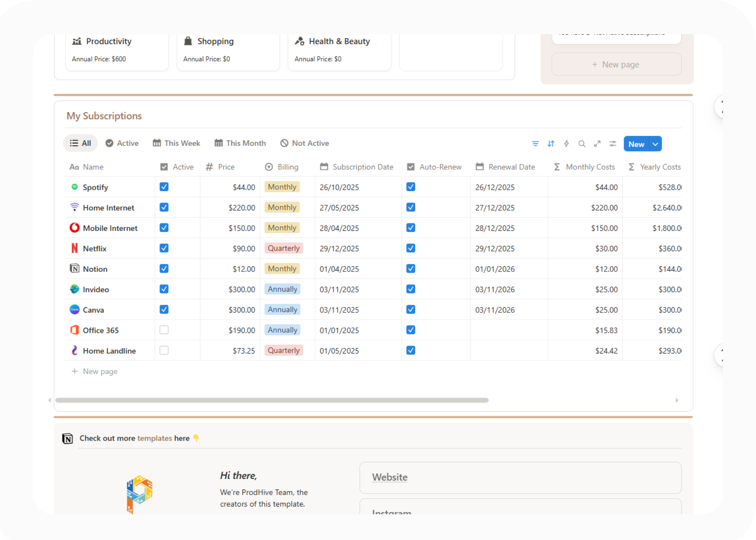Open the filter icon in database toolbar
Screen dimensions: 756x540
click(x=535, y=144)
